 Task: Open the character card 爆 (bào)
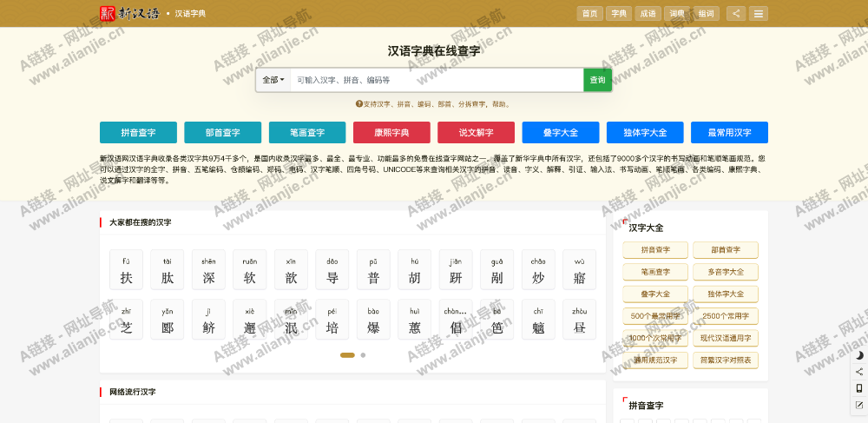coord(373,320)
